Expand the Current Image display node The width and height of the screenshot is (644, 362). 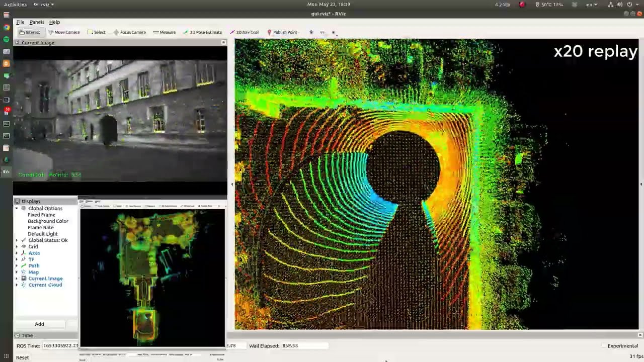click(x=17, y=279)
